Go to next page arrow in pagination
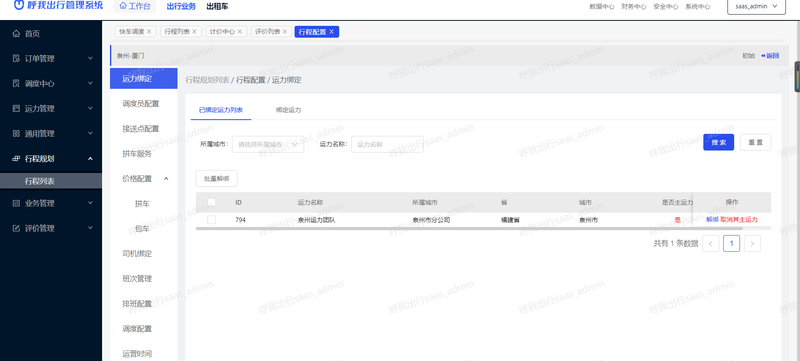The height and width of the screenshot is (361, 800). click(753, 244)
